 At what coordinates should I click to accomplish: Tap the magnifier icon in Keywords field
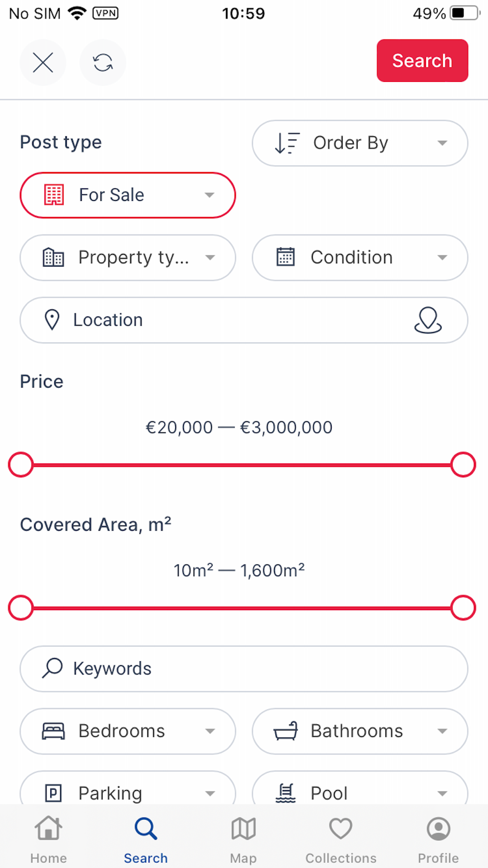pos(52,668)
